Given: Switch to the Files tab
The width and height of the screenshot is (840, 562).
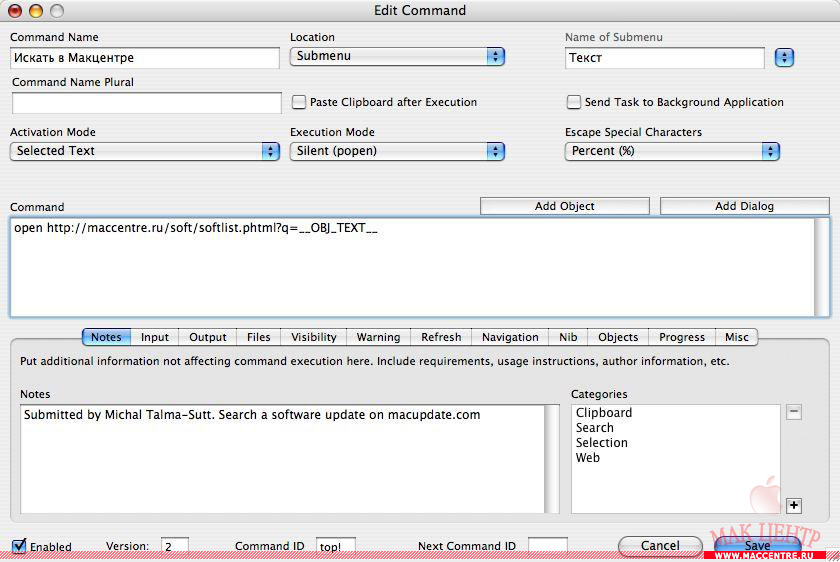Looking at the screenshot, I should point(259,337).
